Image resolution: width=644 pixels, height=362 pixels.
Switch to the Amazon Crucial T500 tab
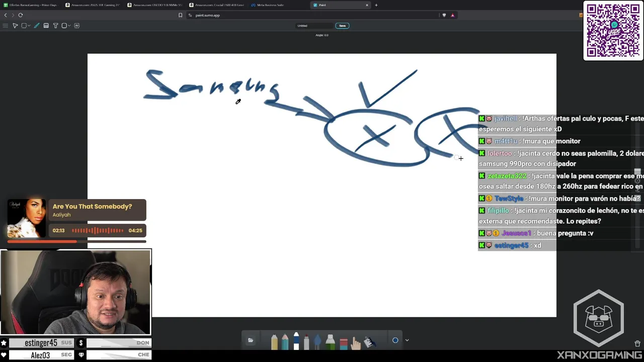216,5
